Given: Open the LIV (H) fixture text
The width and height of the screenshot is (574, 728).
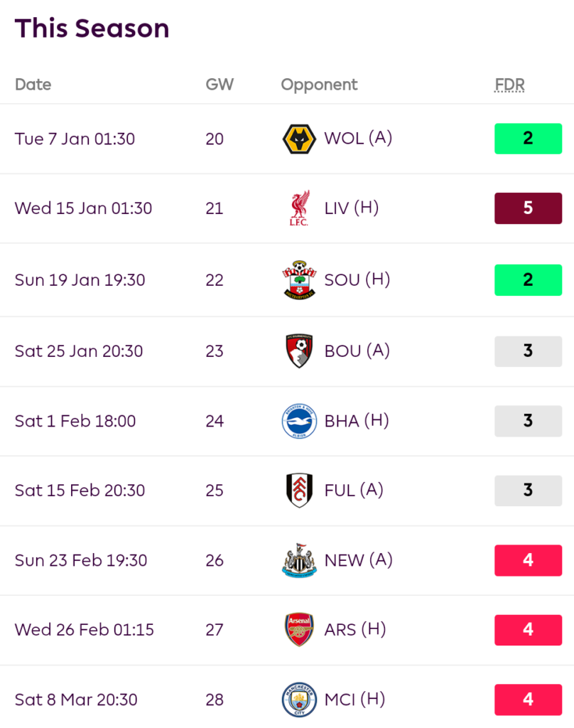Looking at the screenshot, I should click(x=352, y=208).
